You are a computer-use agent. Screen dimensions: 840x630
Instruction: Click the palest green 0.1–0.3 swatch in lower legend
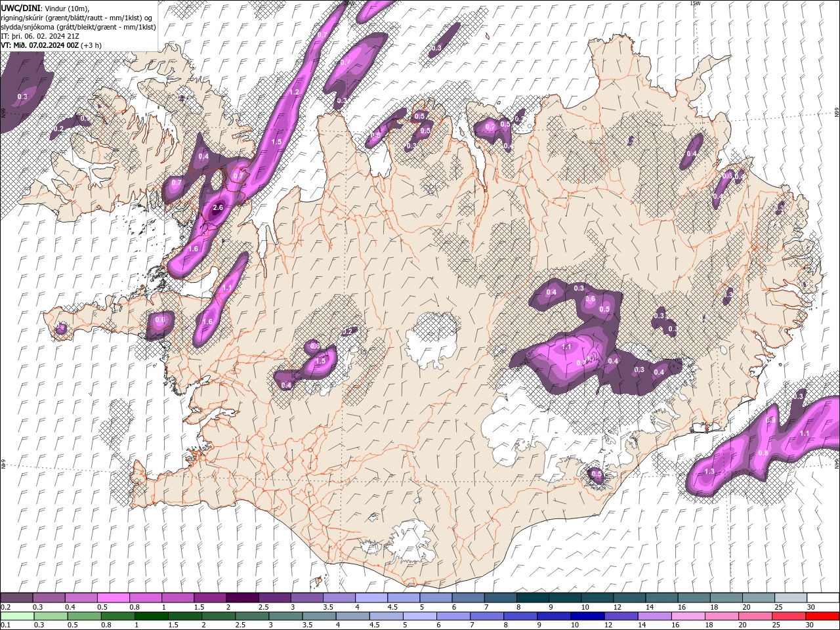click(17, 616)
